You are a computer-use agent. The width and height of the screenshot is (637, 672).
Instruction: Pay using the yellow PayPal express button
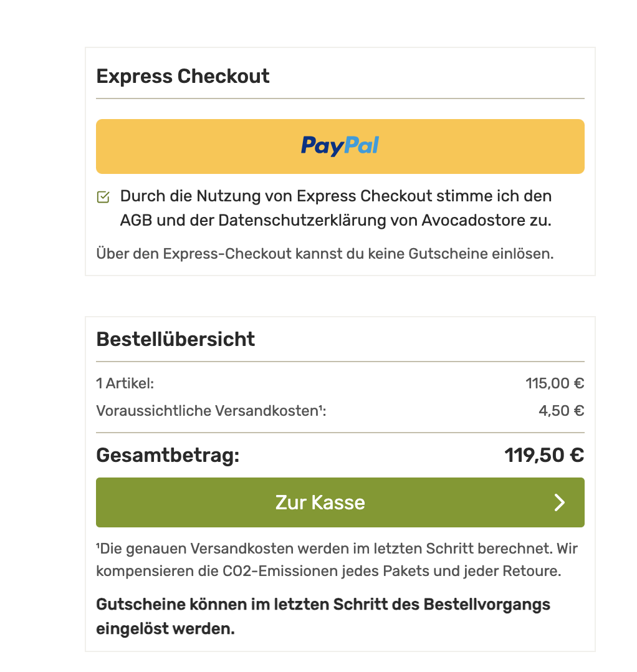coord(340,146)
